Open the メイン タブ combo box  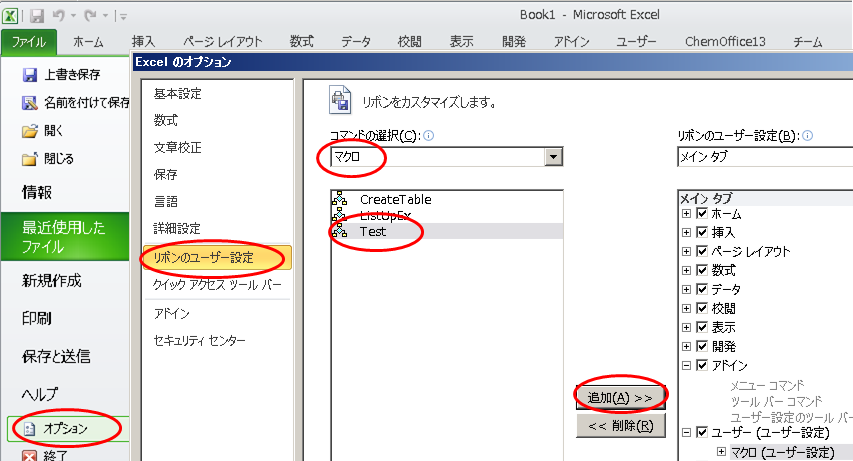pyautogui.click(x=765, y=157)
